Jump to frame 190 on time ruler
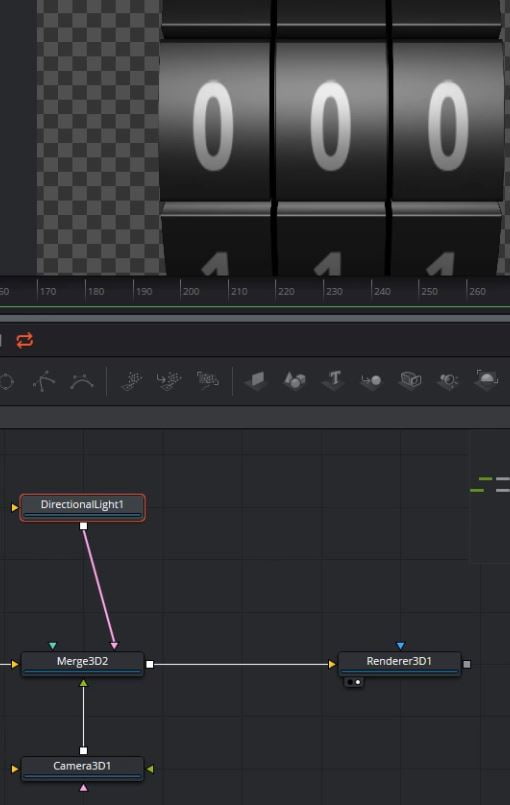 click(143, 291)
